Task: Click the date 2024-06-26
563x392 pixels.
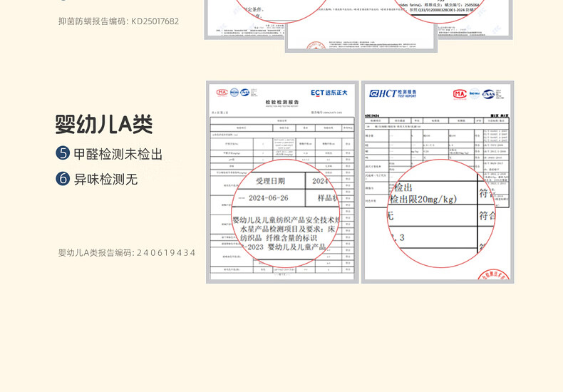Action: pyautogui.click(x=268, y=198)
